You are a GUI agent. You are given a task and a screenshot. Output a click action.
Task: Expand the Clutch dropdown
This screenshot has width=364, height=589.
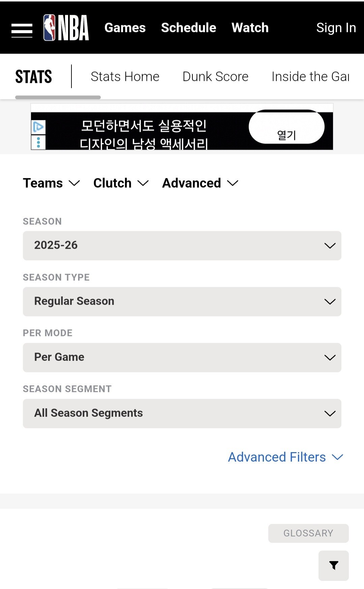(121, 183)
